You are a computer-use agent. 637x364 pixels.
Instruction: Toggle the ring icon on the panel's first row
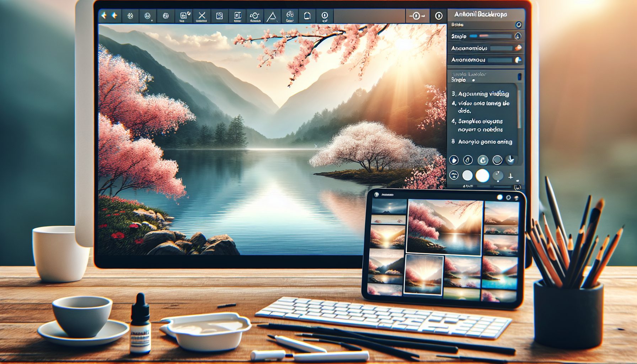(518, 25)
